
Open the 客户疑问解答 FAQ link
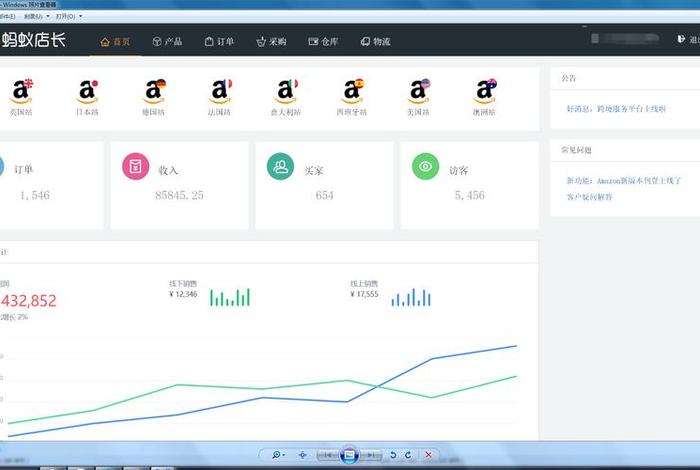590,197
